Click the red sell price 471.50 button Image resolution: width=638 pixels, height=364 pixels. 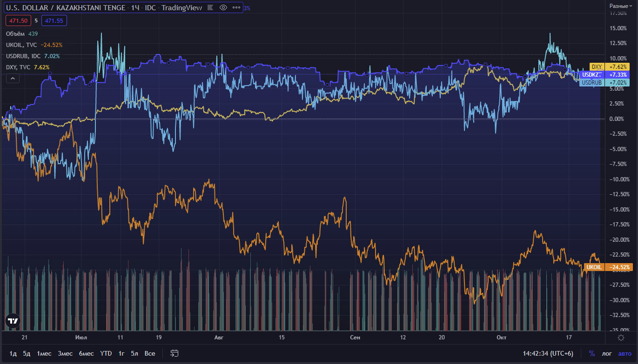18,20
